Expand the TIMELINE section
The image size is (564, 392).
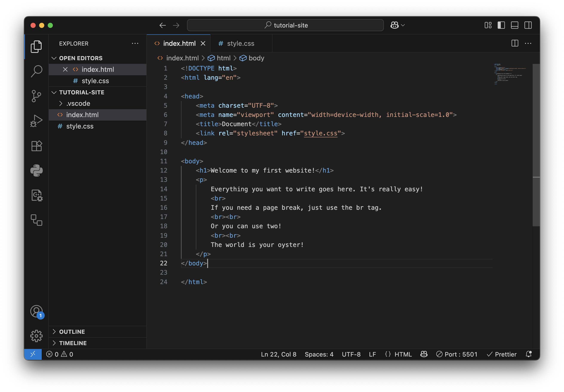tap(98, 343)
